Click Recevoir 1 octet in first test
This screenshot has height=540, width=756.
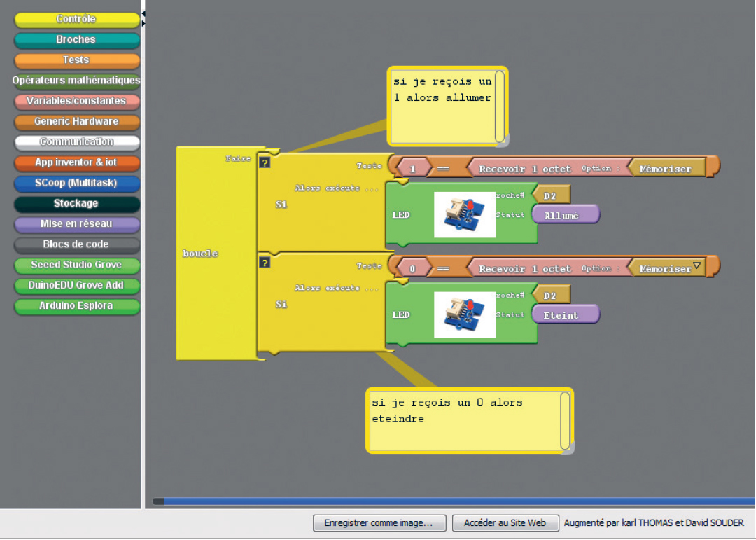(524, 169)
